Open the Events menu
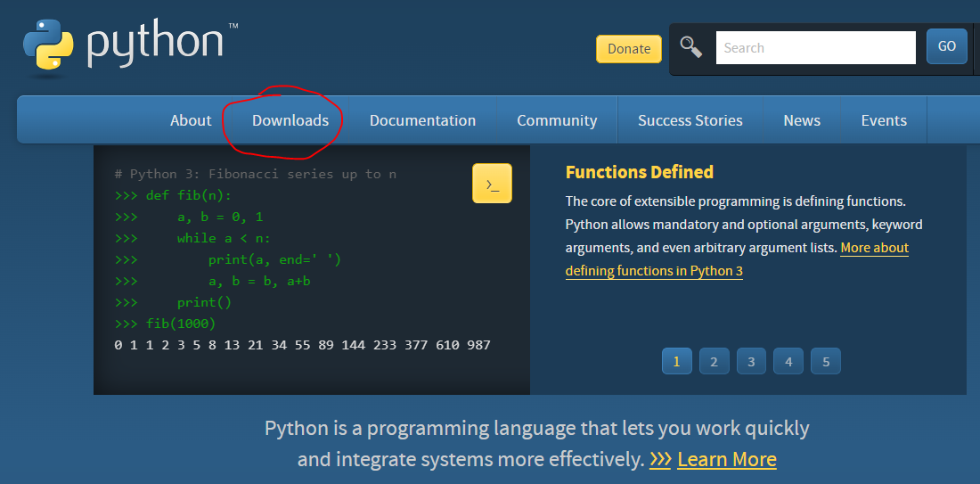 [x=884, y=120]
